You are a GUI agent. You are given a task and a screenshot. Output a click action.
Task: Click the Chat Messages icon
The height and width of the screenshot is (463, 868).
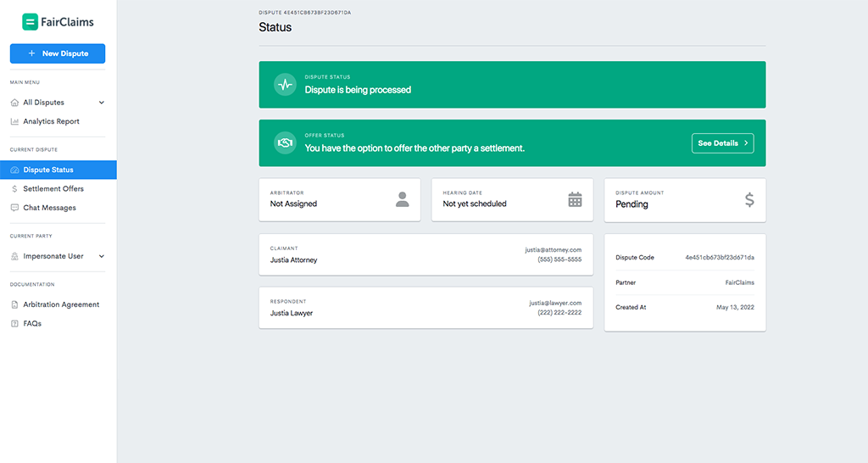[x=14, y=208]
